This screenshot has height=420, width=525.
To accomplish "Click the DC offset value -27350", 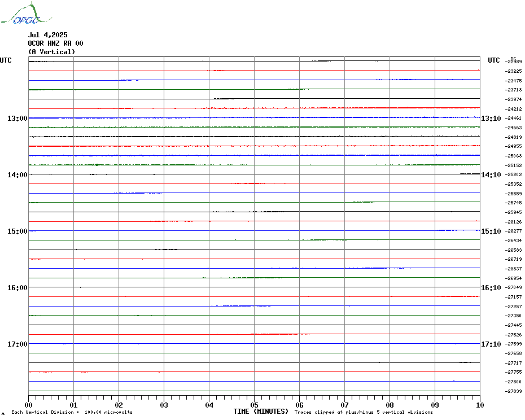I will tap(513, 316).
